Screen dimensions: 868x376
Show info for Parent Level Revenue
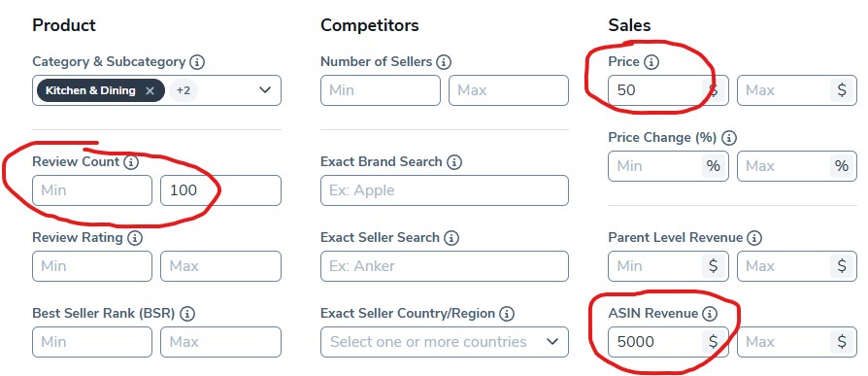coord(754,238)
